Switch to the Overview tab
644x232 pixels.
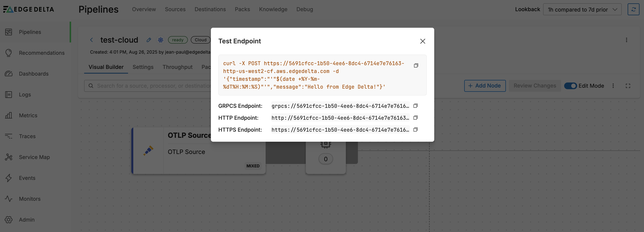click(144, 9)
